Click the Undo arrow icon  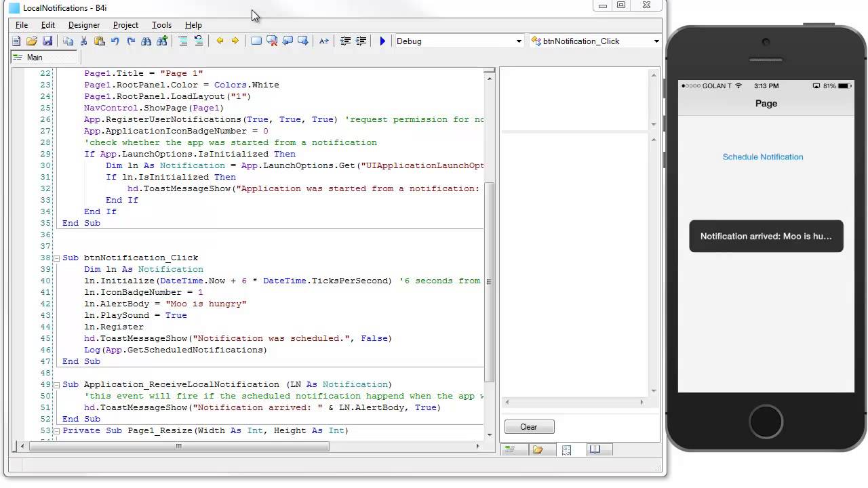click(115, 41)
